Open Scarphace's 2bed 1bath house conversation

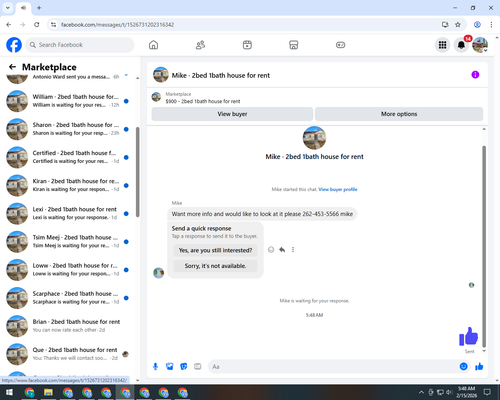point(68,298)
